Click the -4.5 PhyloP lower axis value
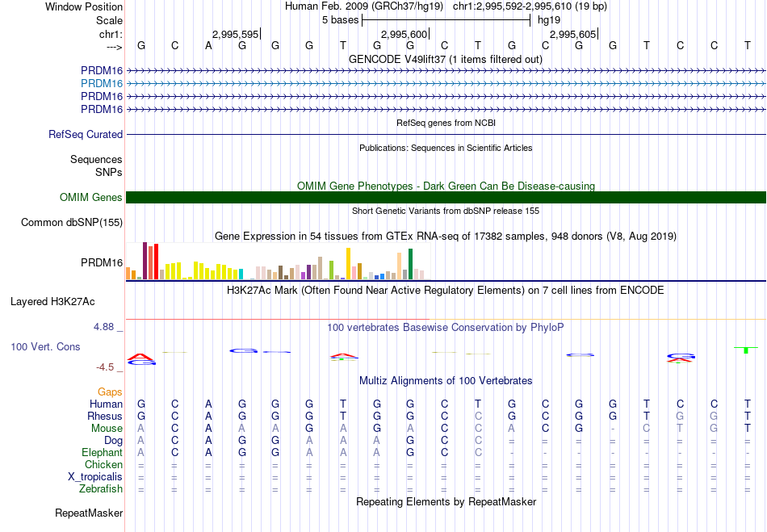The image size is (767, 532). [x=105, y=367]
